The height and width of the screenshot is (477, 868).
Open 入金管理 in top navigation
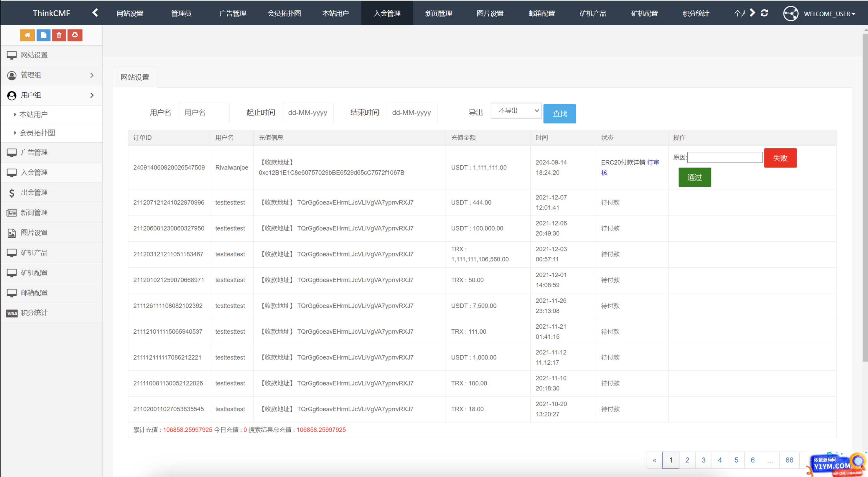pyautogui.click(x=387, y=13)
